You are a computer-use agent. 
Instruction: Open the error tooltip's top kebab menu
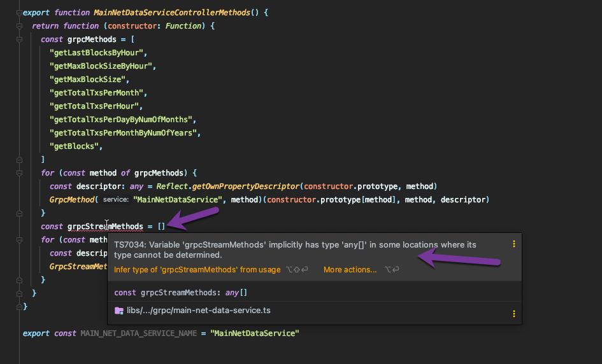pos(513,244)
